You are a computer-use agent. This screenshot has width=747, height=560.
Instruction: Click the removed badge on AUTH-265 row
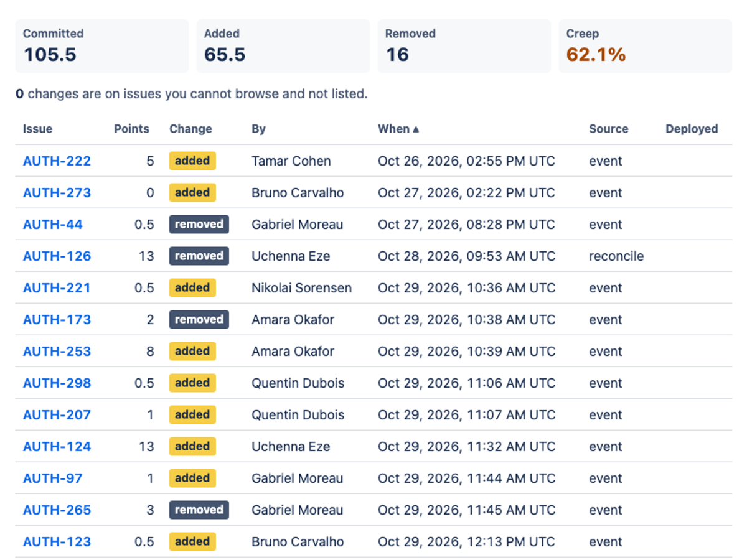[x=199, y=510]
